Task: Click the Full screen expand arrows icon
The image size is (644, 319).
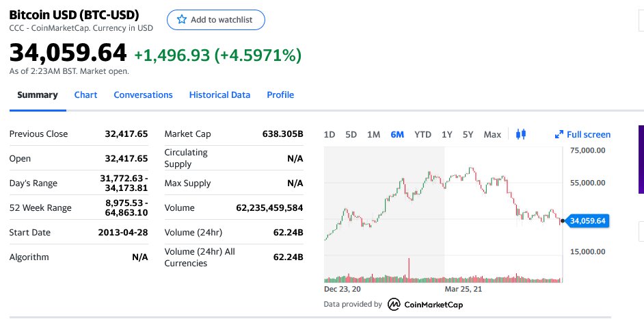Action: coord(559,134)
